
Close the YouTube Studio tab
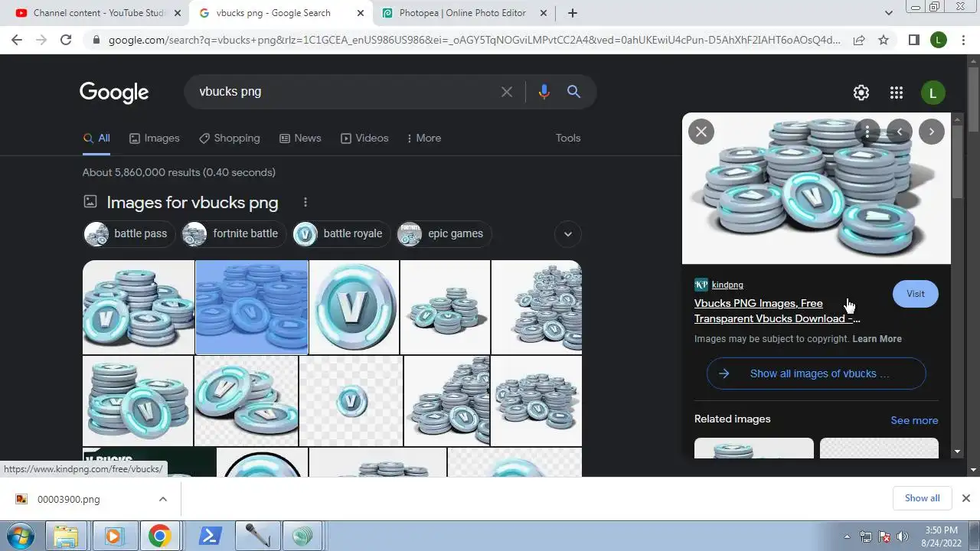tap(178, 13)
